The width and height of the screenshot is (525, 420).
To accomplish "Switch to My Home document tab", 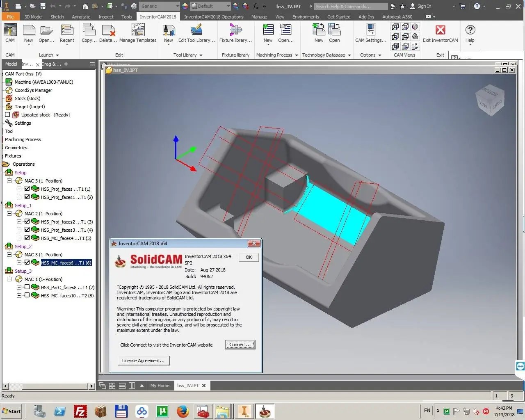I will point(160,386).
